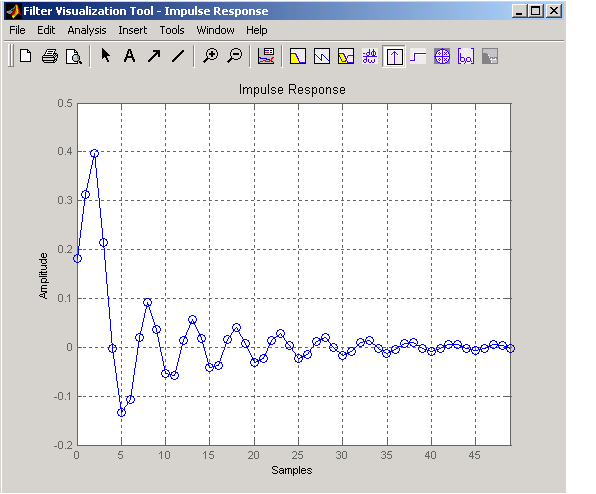Activate the Zoom Out magnifier
This screenshot has height=494, width=596.
coord(235,56)
